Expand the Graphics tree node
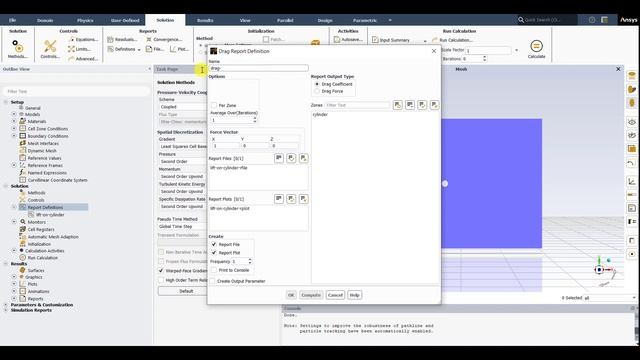The image size is (640, 360). pyautogui.click(x=14, y=277)
